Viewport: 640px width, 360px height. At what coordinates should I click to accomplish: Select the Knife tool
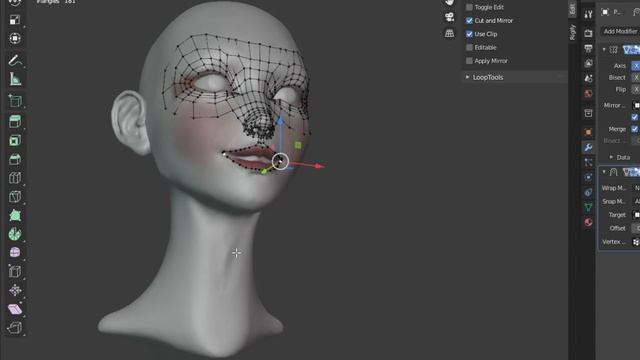15,197
